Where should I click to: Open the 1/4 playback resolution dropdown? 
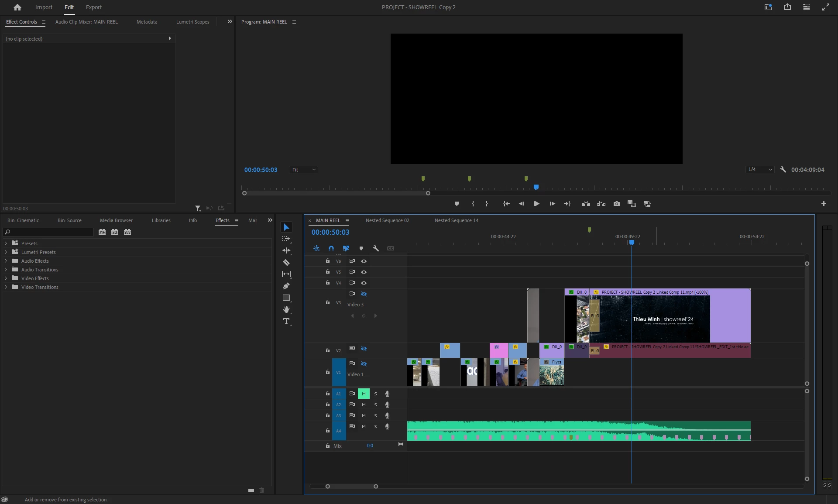coord(760,169)
